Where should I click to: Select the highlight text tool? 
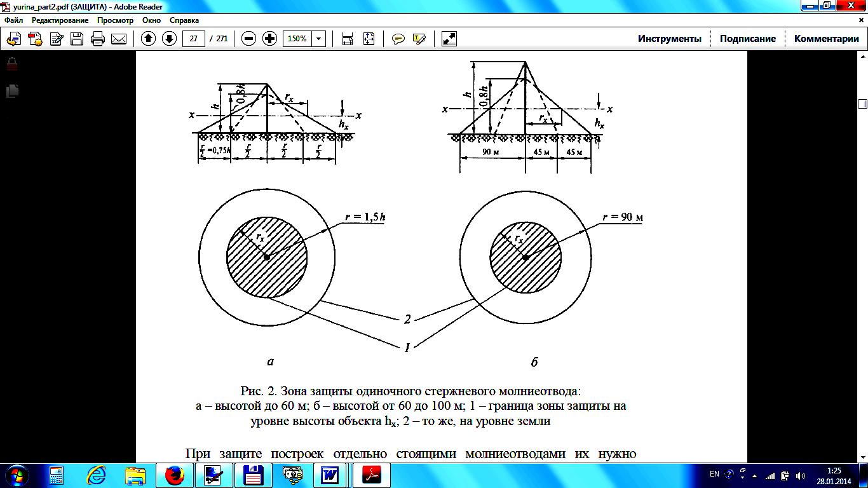419,39
